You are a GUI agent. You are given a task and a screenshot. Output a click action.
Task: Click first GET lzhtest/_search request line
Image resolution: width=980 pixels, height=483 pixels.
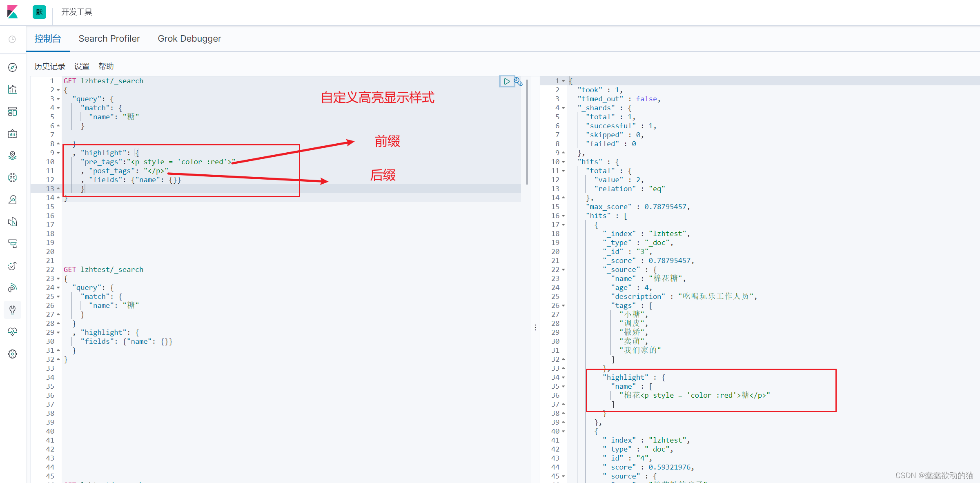pyautogui.click(x=103, y=81)
